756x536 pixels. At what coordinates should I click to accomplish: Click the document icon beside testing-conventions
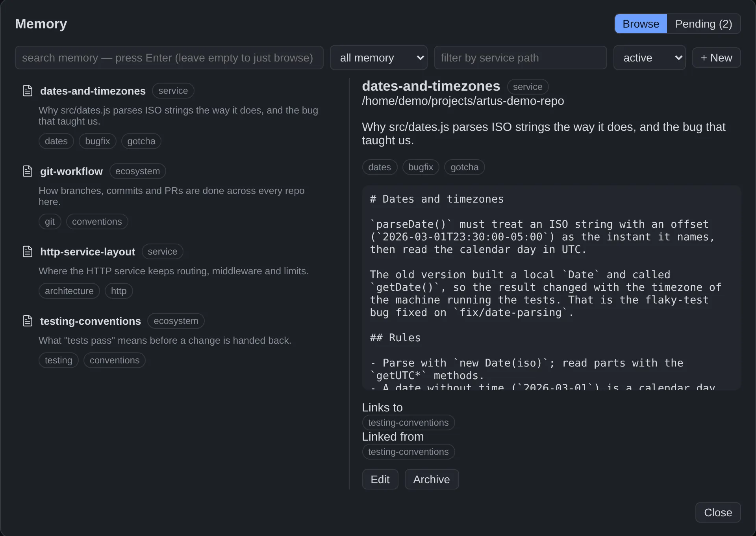click(x=28, y=321)
